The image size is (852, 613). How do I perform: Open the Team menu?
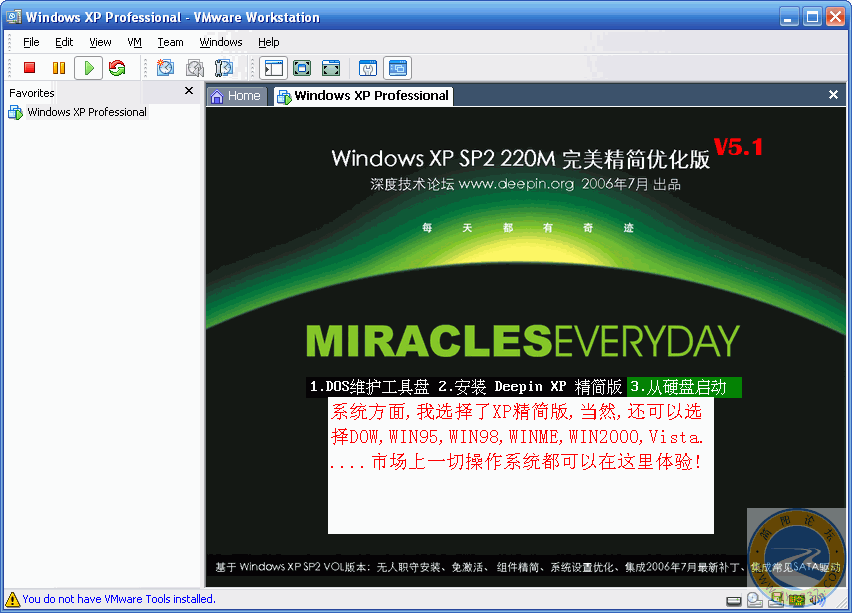tap(170, 42)
